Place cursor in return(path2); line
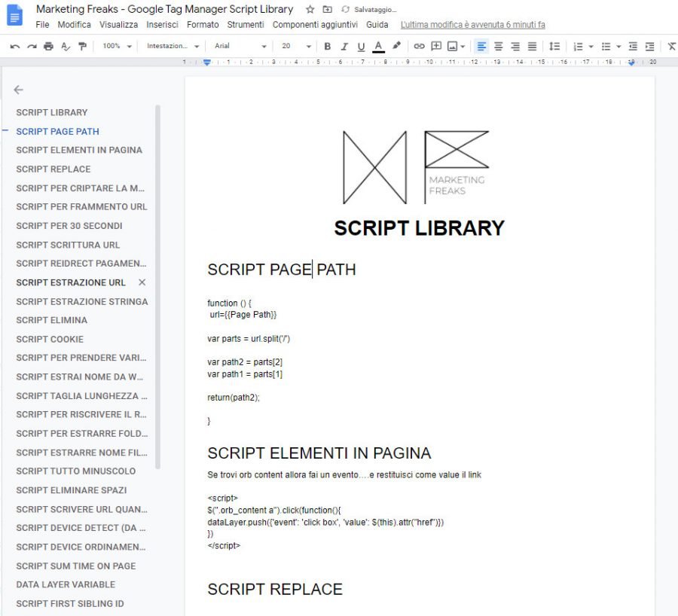 pyautogui.click(x=234, y=398)
